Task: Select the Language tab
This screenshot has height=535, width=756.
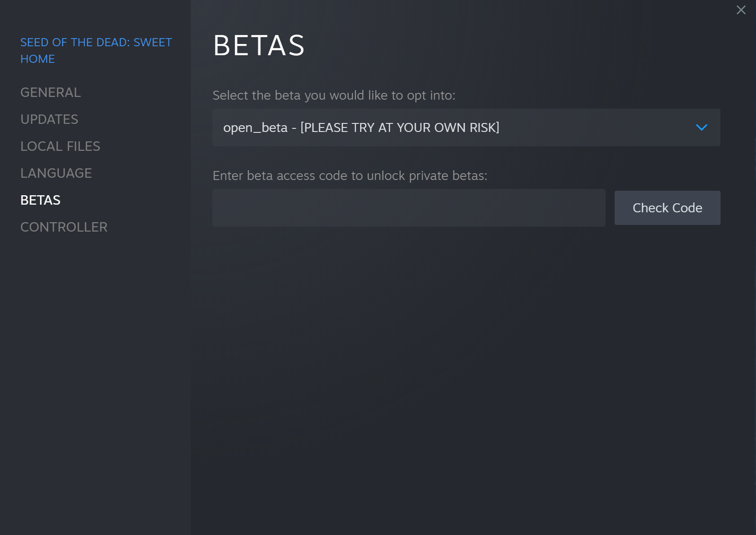Action: (56, 173)
